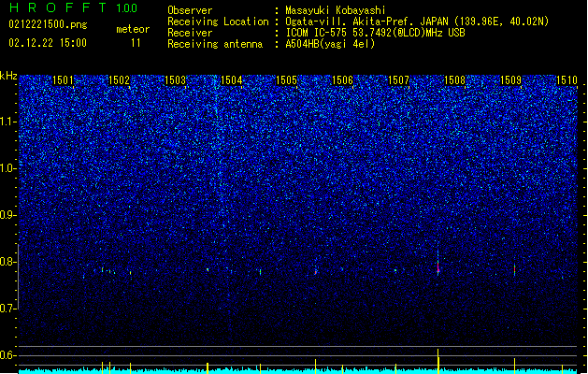Click the ICOM IC-575 53.7492 MHz USB text
Screen dimensions: 588x374
click(x=375, y=33)
